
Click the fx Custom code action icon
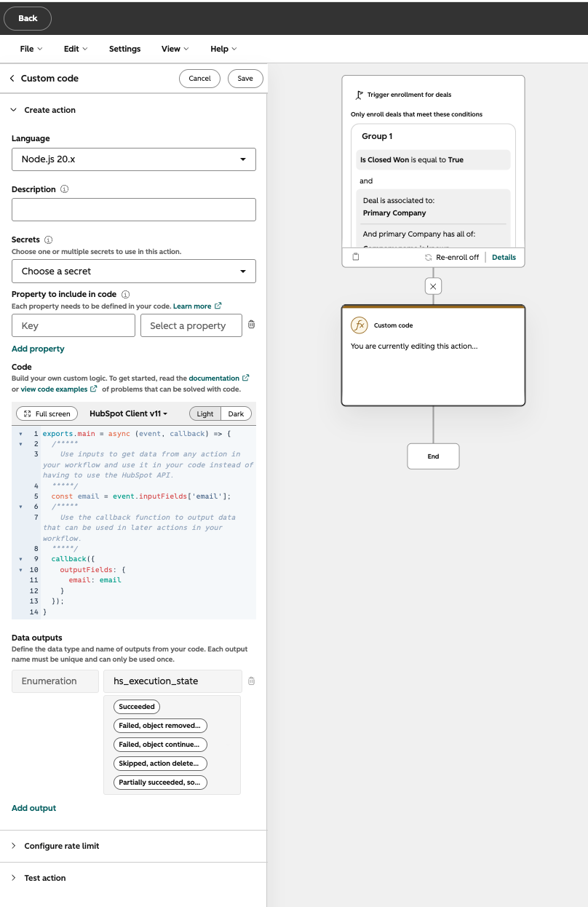pyautogui.click(x=359, y=325)
